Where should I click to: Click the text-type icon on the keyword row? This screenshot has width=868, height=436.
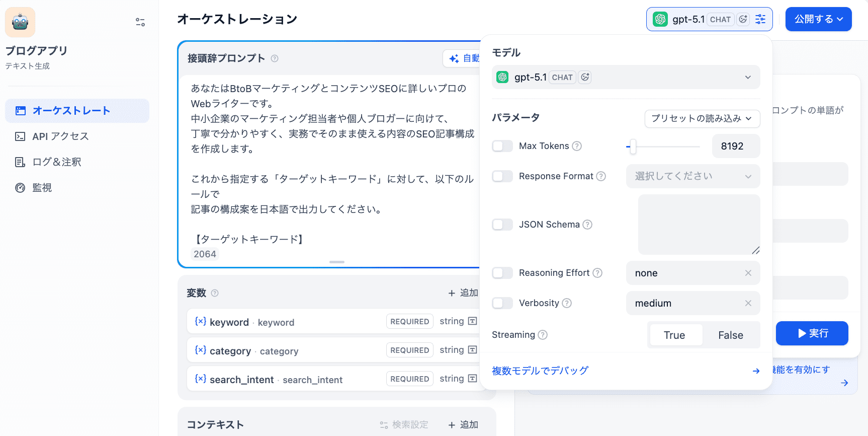click(472, 321)
